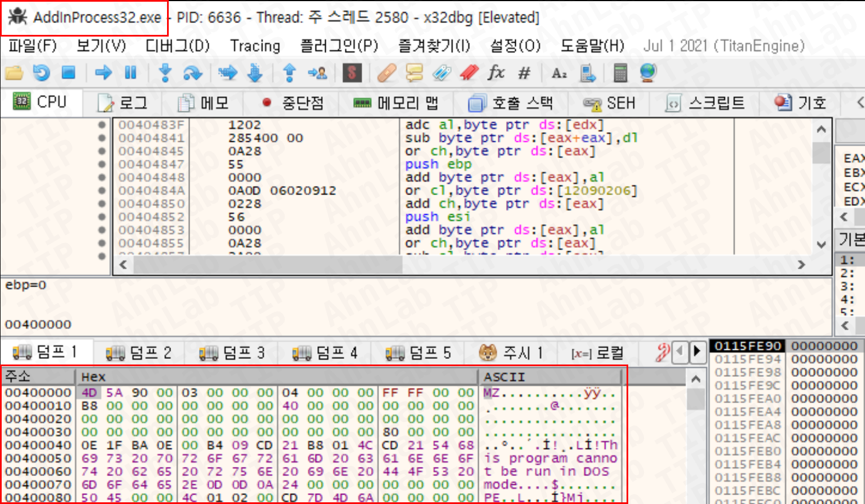Run the program with the blue arrow icon

103,73
